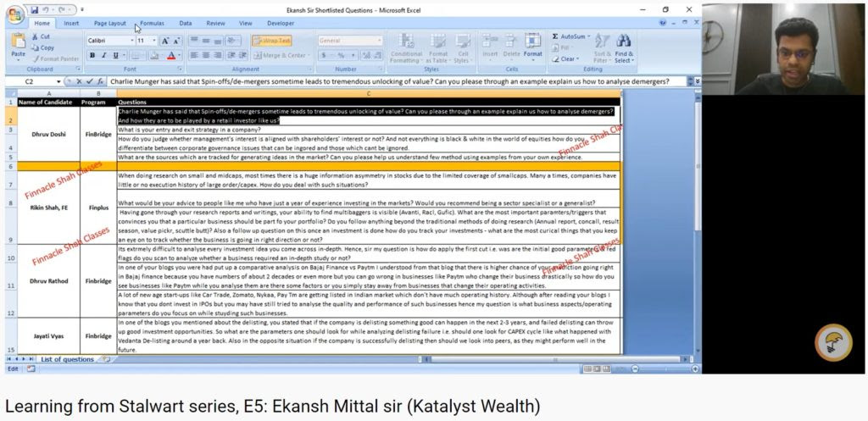
Task: Toggle Align Text Right
Action: 217,55
